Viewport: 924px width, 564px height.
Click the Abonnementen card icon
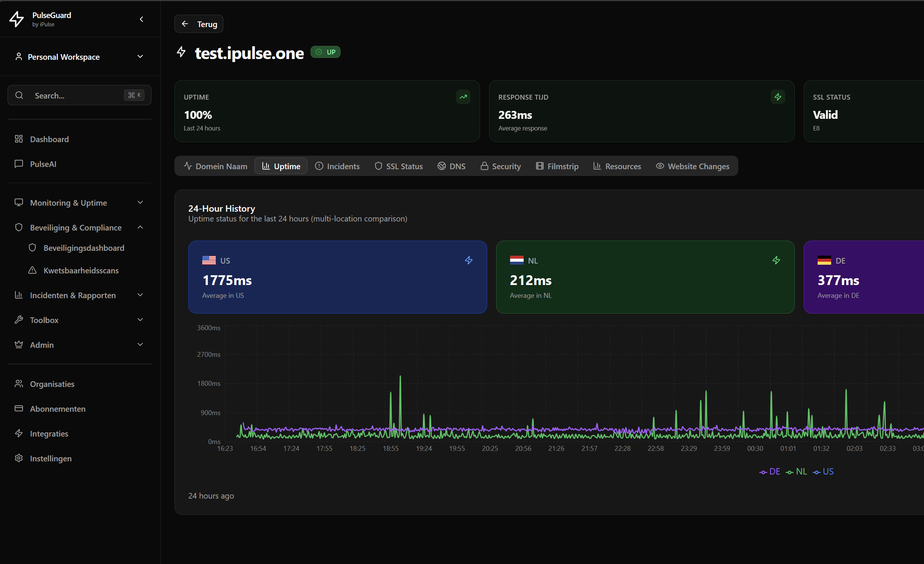point(19,408)
